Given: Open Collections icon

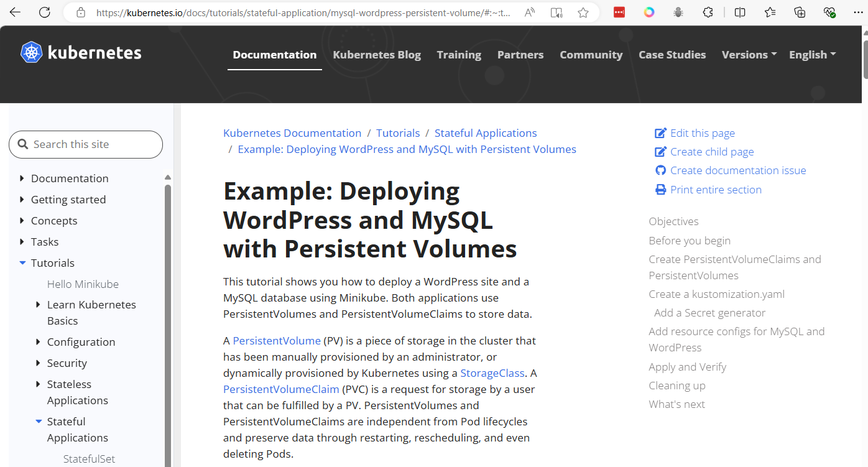Looking at the screenshot, I should pos(800,12).
